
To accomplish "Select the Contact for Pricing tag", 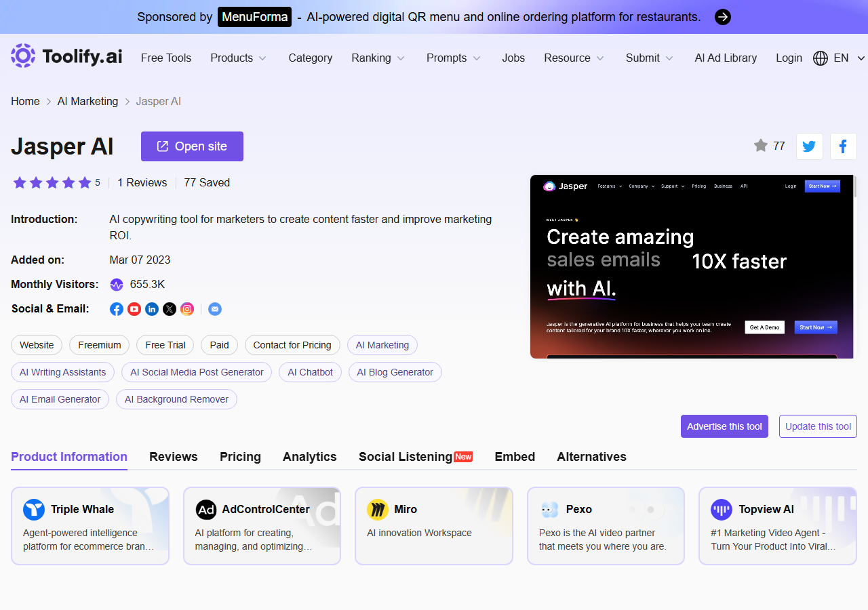I will (x=292, y=345).
